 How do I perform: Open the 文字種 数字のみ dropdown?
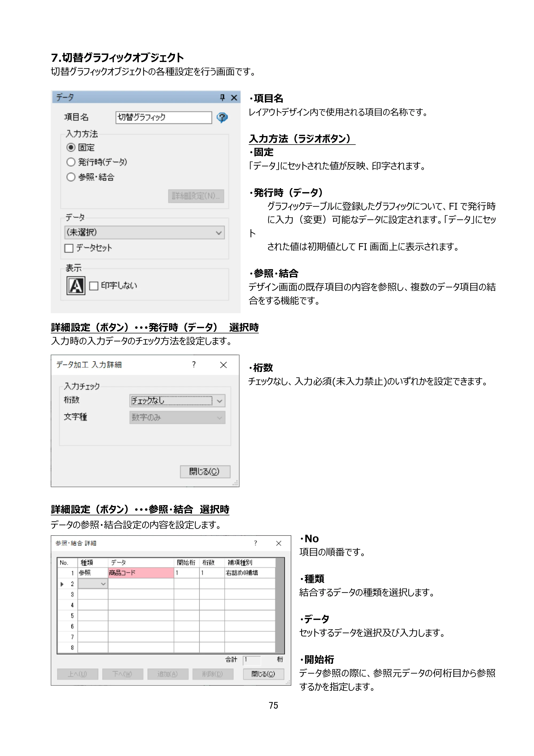177,417
